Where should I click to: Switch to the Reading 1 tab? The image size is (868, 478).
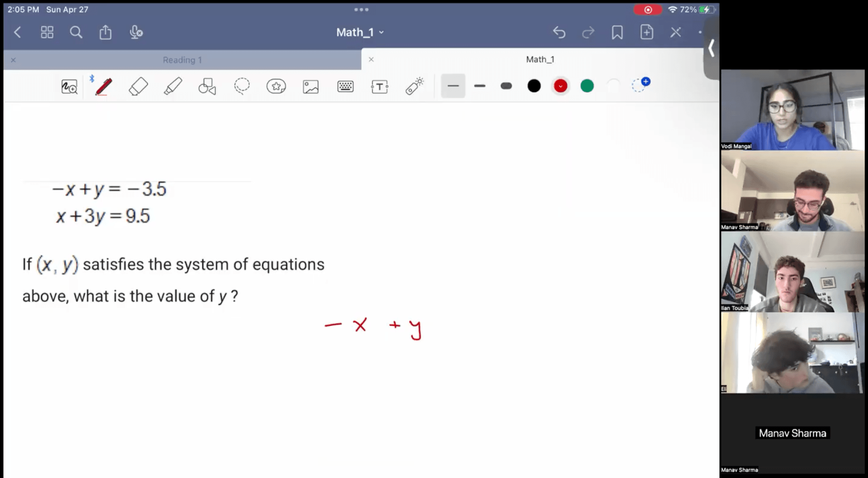(x=182, y=60)
